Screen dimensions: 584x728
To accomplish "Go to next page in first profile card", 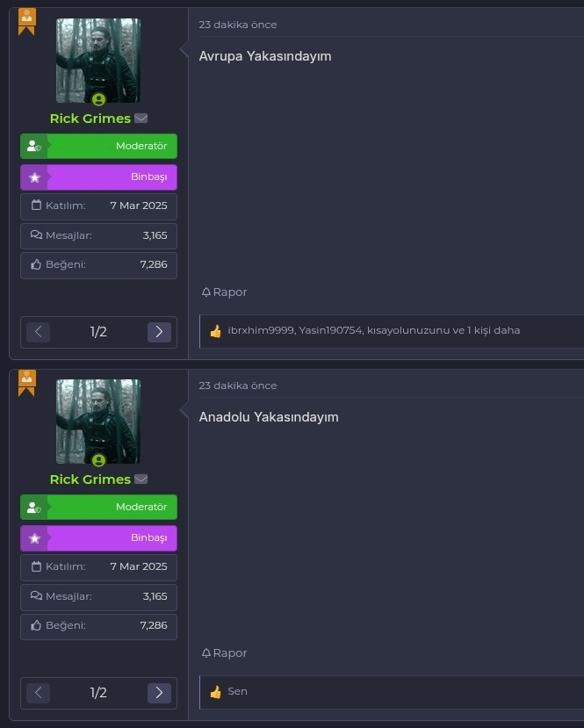I will click(159, 332).
